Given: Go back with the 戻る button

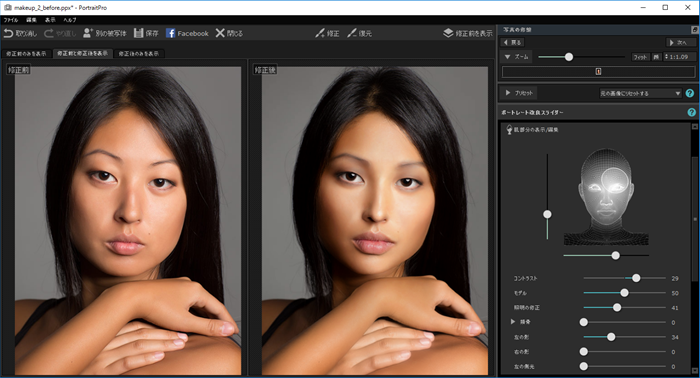Looking at the screenshot, I should click(x=512, y=42).
